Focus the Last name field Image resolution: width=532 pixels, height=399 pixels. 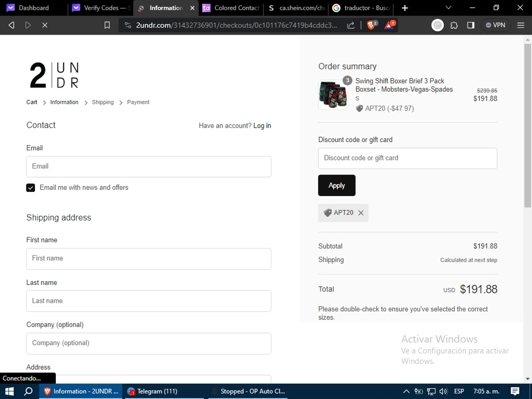tap(149, 301)
